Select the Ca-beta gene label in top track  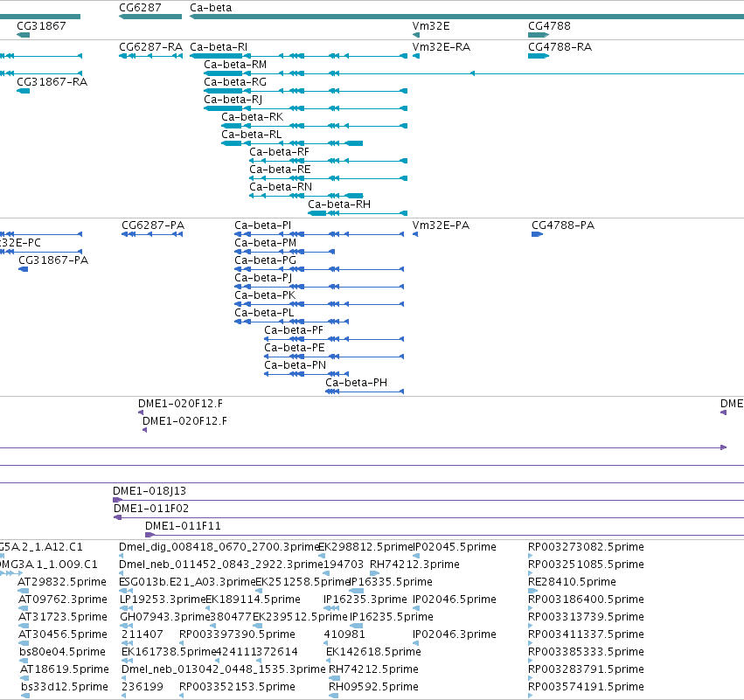tap(211, 8)
